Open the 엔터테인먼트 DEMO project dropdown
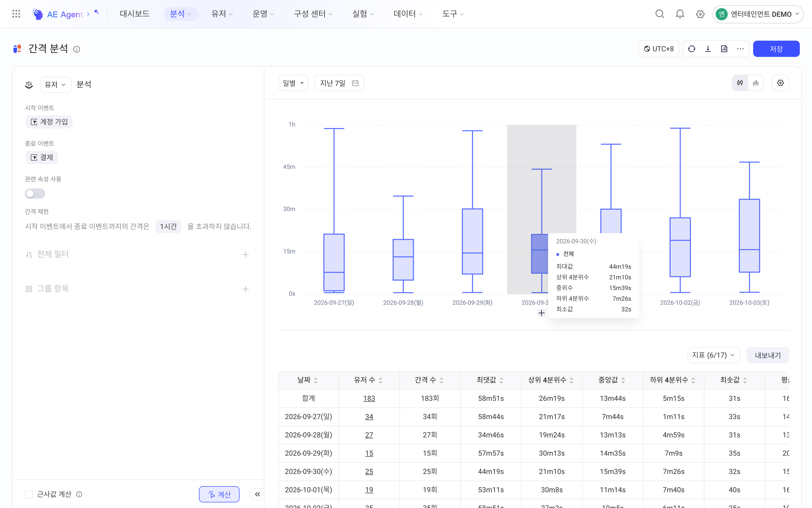The width and height of the screenshot is (812, 508). pyautogui.click(x=758, y=14)
